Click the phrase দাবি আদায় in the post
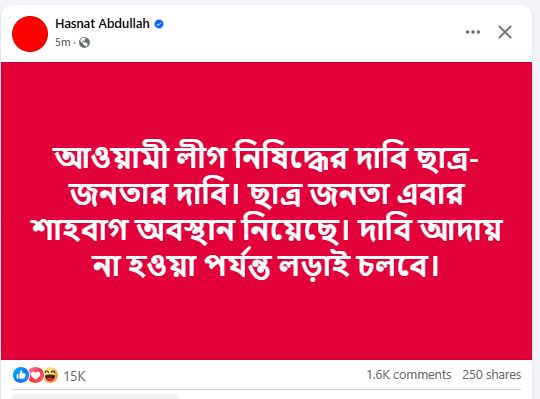 point(430,229)
